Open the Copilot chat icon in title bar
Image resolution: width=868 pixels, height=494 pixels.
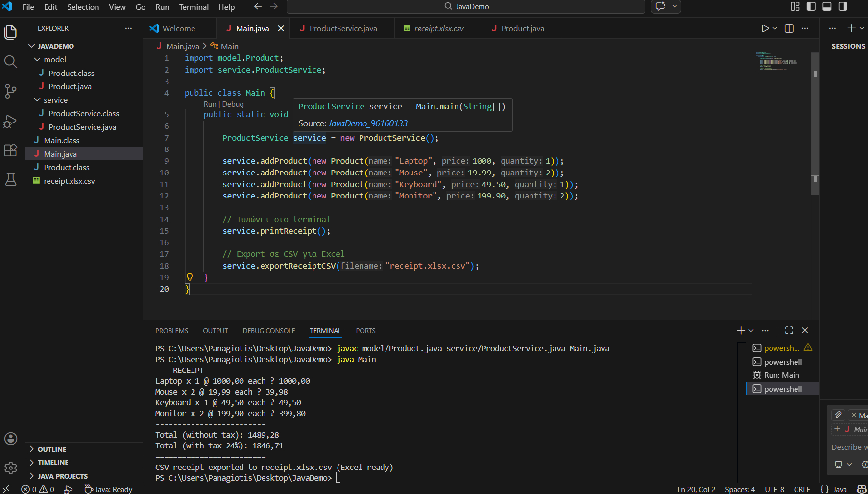tap(661, 6)
